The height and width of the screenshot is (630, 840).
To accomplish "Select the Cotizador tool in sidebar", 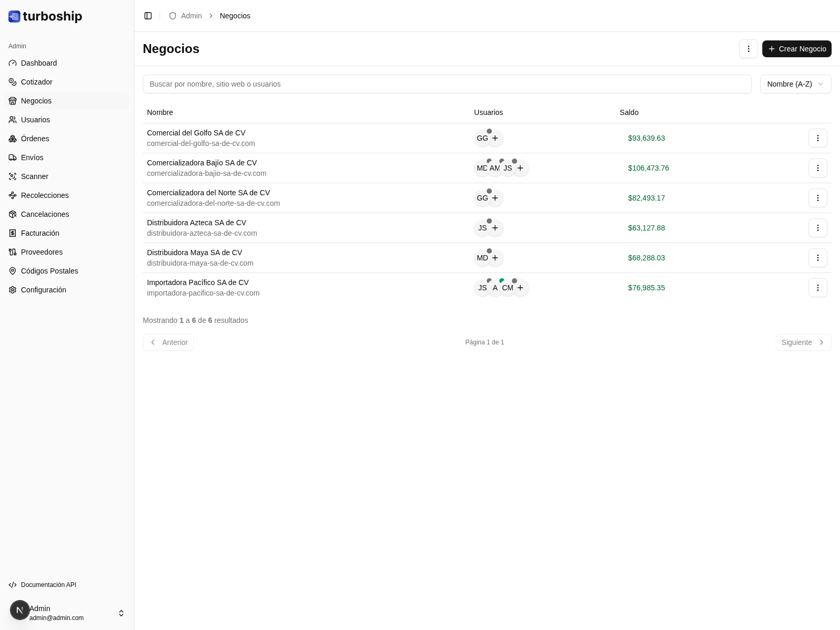I will [x=36, y=82].
